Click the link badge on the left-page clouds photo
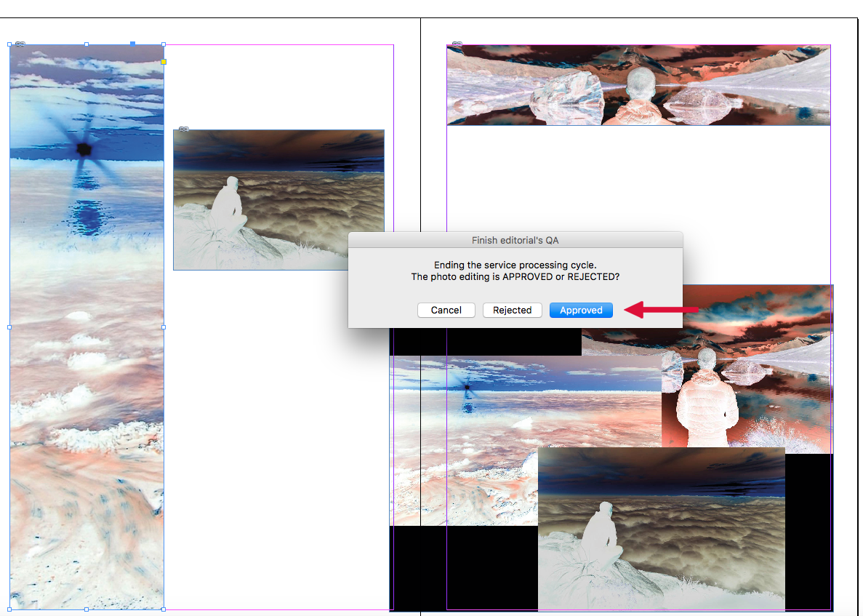 coord(184,129)
